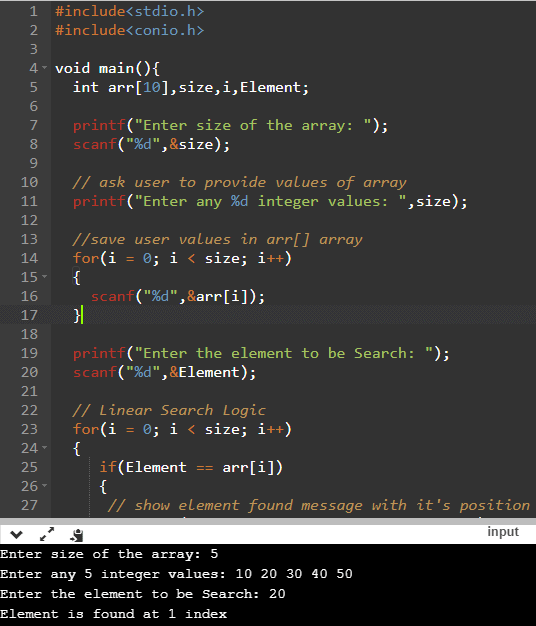Click the clipboard copy icon in the console bar
Screen dimensions: 536x626
(77, 535)
